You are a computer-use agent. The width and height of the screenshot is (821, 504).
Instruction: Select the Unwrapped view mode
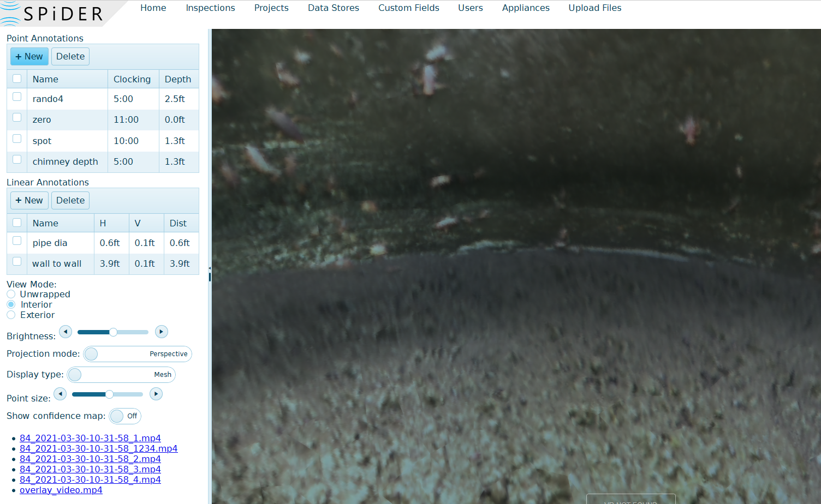tap(11, 295)
